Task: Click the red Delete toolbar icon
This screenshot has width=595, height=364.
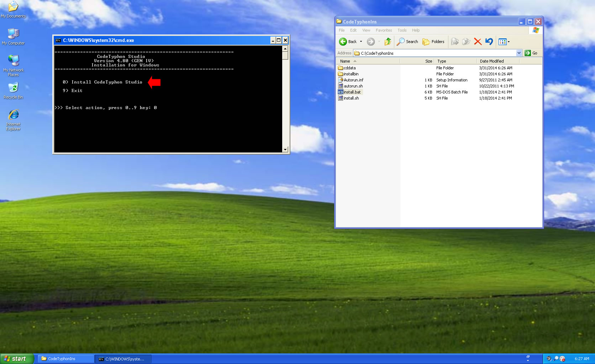Action: [x=478, y=42]
